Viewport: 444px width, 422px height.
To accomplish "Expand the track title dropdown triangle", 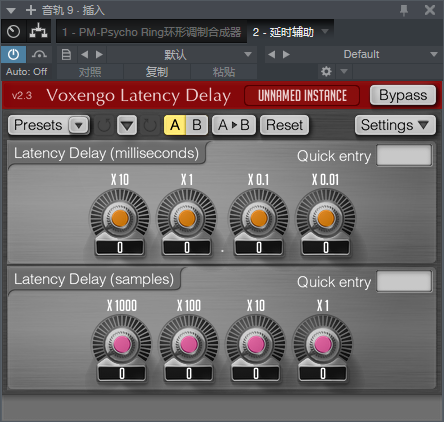I will point(11,11).
